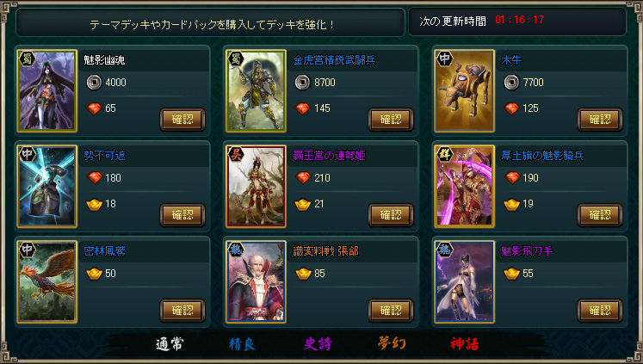643x364 pixels.
Task: Click the 確認 button for 金虎営精鋭武闘兵
Action: (x=391, y=120)
